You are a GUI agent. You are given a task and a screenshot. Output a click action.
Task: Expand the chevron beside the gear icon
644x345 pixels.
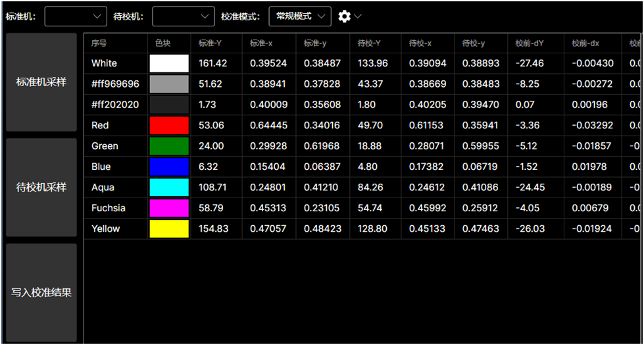point(357,16)
